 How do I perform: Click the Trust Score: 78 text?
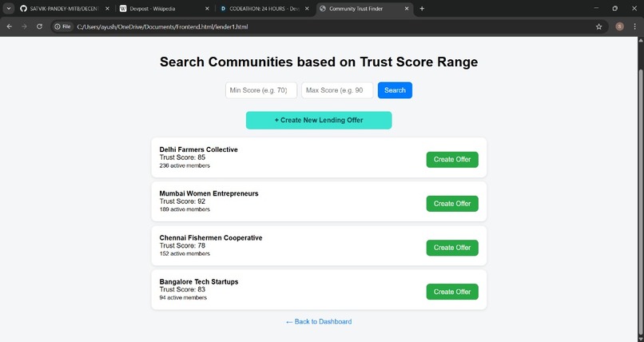point(182,245)
